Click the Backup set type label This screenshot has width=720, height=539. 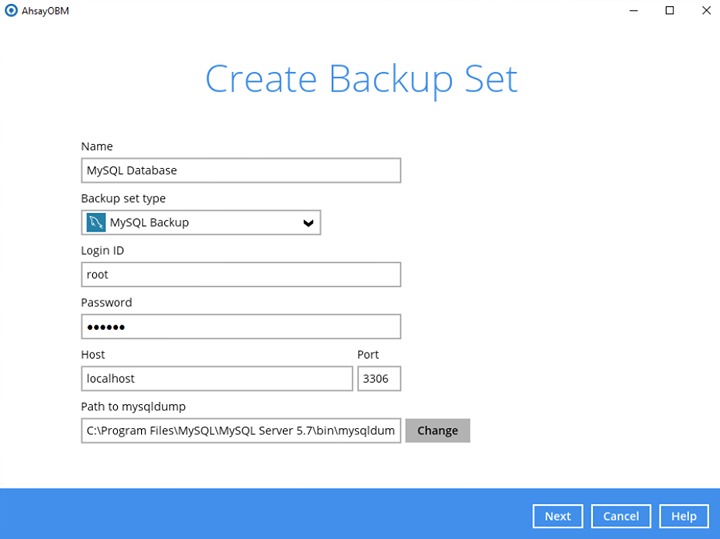pyautogui.click(x=123, y=198)
